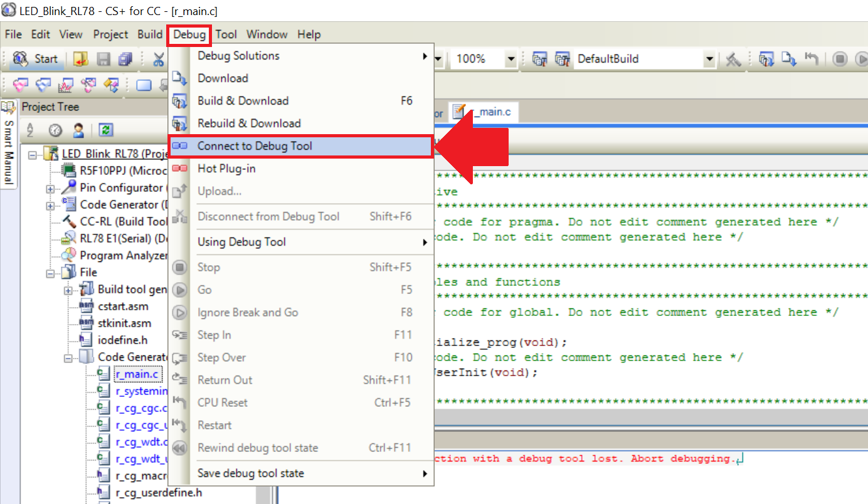The height and width of the screenshot is (504, 868).
Task: Click the Stop circle icon in top toolbar
Action: point(840,59)
